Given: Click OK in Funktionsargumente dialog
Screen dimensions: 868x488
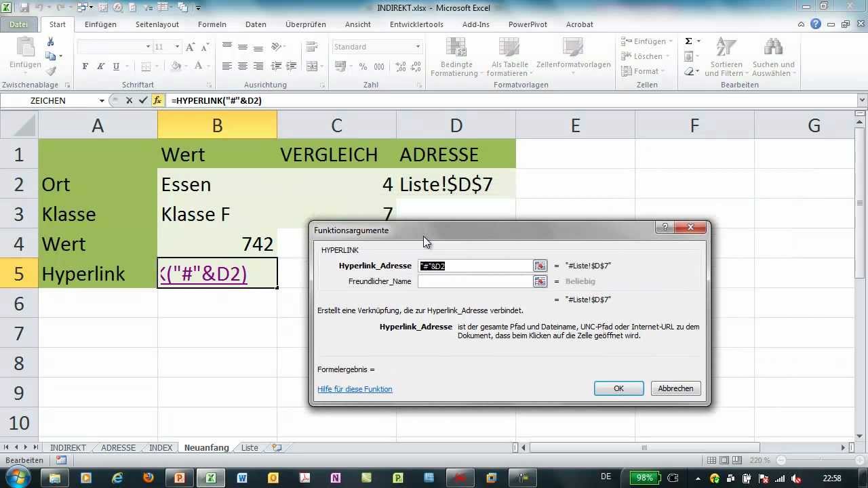Looking at the screenshot, I should (618, 388).
